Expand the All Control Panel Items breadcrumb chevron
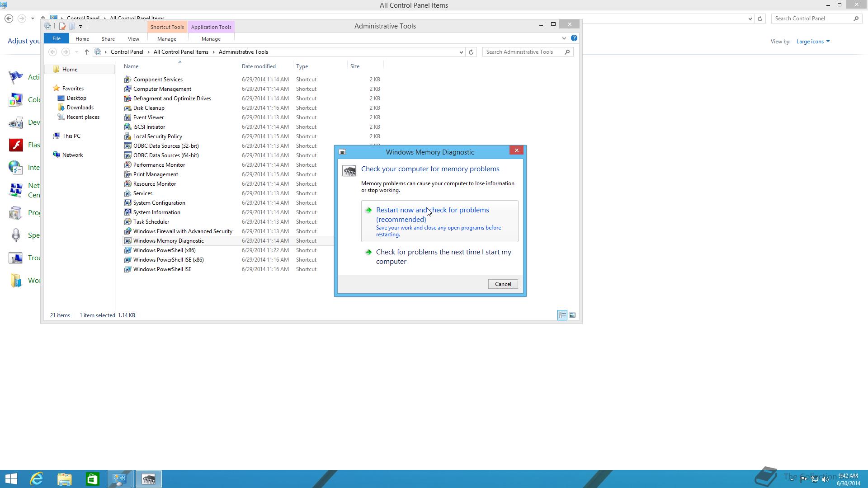 pyautogui.click(x=213, y=52)
